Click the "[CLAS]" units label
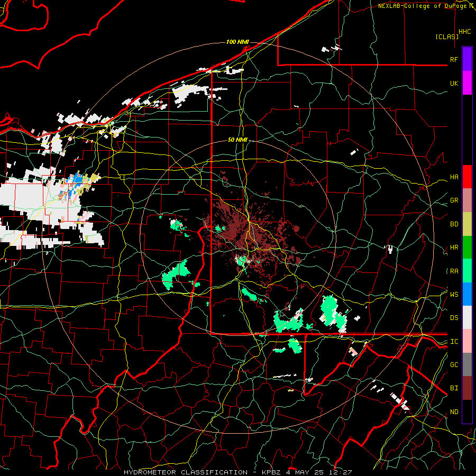Viewport: 476px width, 476px height. click(447, 36)
